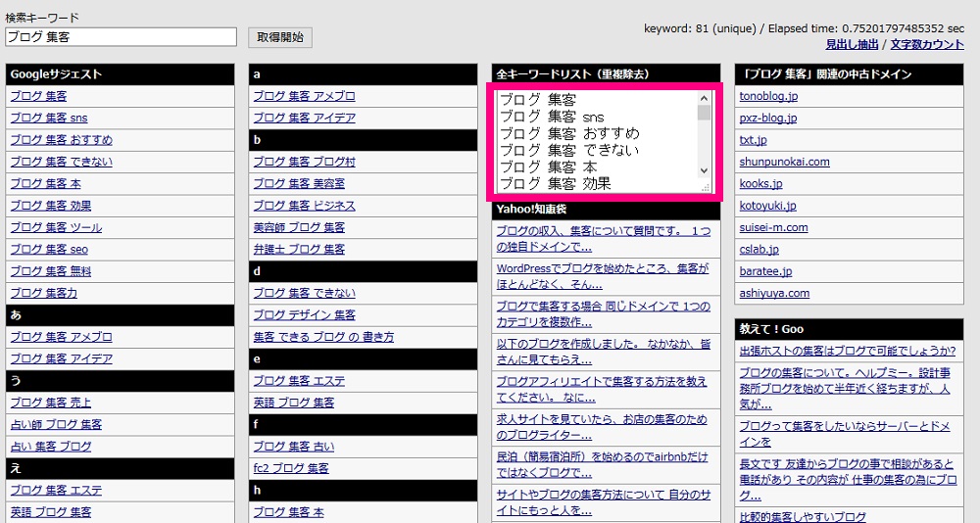Click the ブログ 集客力 link

click(44, 293)
